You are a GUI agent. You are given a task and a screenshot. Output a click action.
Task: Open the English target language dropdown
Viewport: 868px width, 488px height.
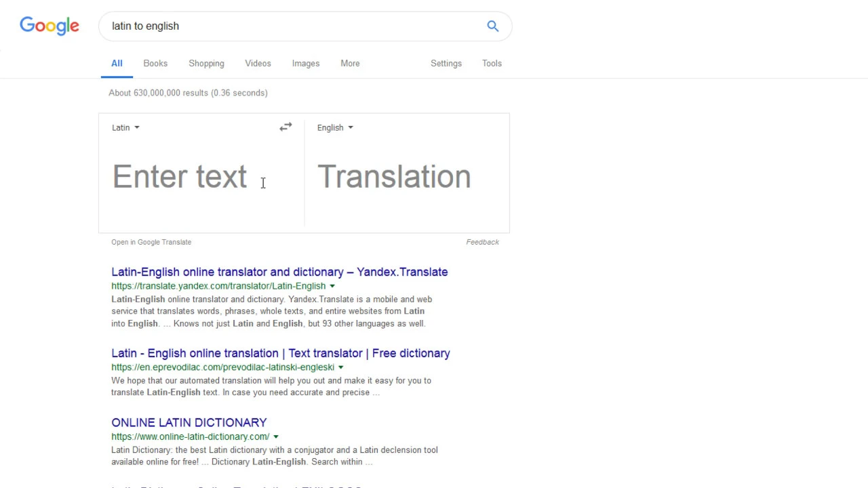click(x=335, y=127)
